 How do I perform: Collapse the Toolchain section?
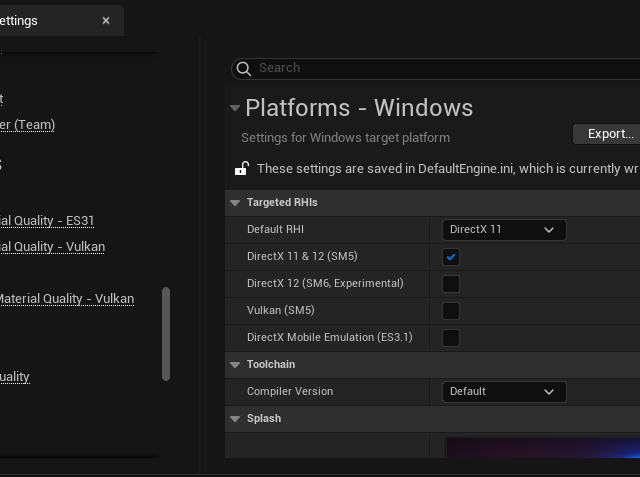tap(235, 365)
